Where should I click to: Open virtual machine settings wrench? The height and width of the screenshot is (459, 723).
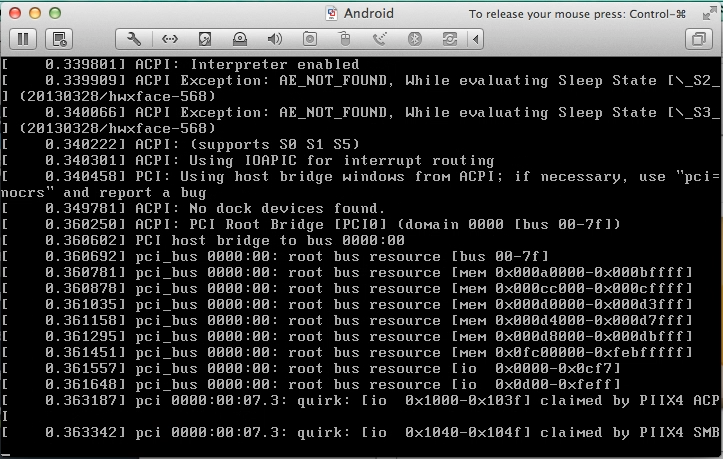(x=134, y=39)
